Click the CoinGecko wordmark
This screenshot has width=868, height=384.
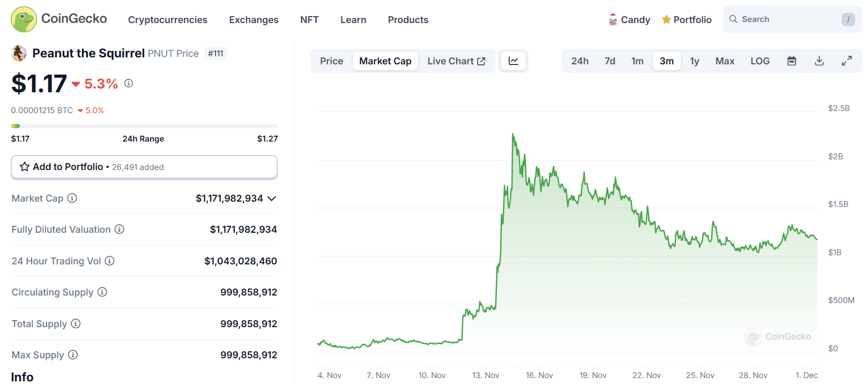click(x=74, y=19)
